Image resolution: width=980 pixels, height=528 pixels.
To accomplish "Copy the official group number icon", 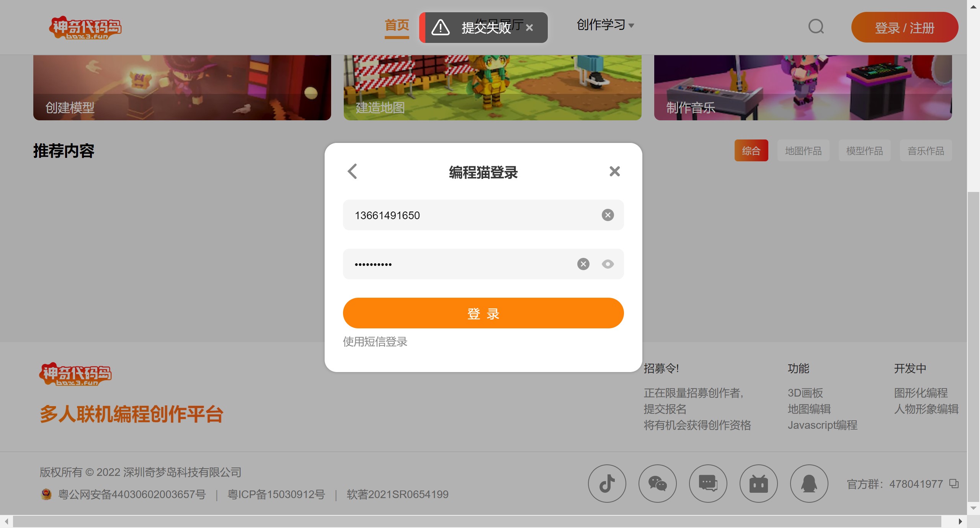I will click(954, 484).
